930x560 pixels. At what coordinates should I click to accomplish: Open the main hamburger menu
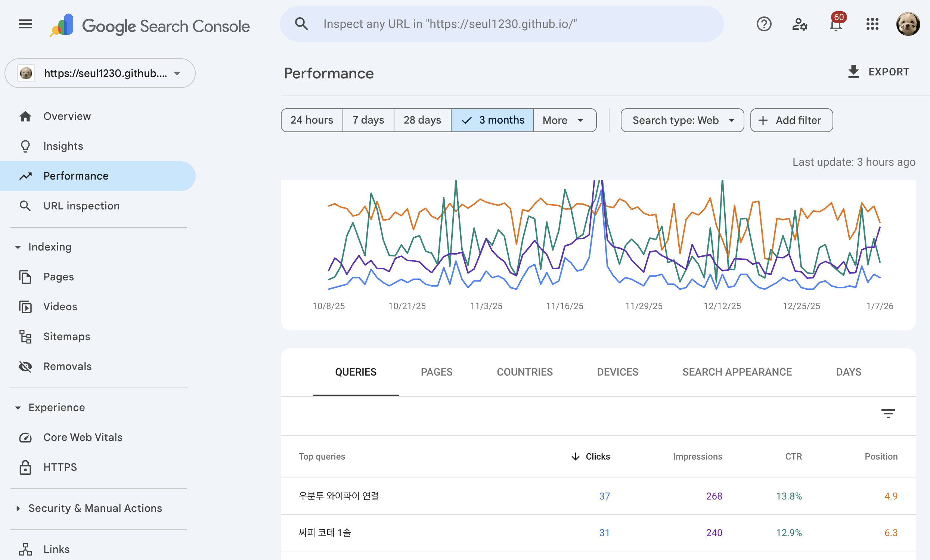25,25
